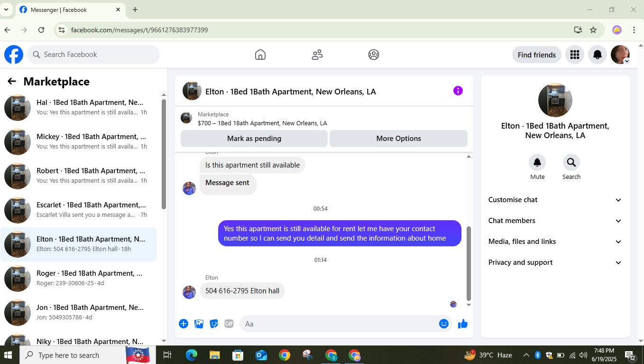Search within the conversation
This screenshot has height=364, width=644.
click(x=571, y=162)
